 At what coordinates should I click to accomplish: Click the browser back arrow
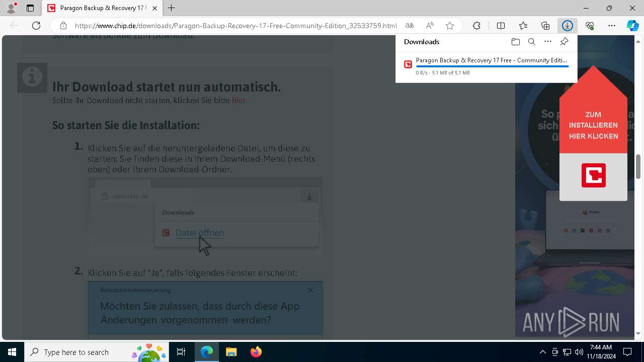coord(14,26)
